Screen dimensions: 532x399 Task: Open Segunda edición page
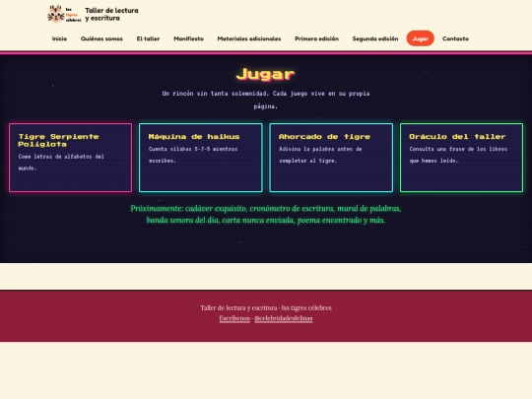click(x=375, y=38)
